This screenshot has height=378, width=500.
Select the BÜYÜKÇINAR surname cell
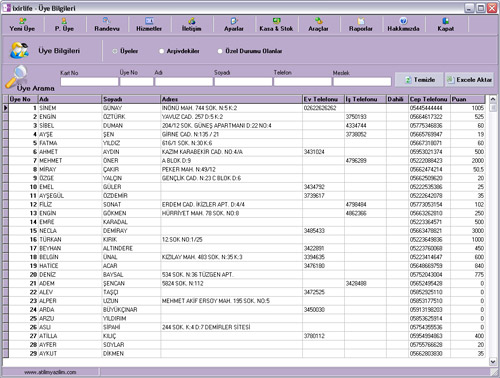coord(131,310)
